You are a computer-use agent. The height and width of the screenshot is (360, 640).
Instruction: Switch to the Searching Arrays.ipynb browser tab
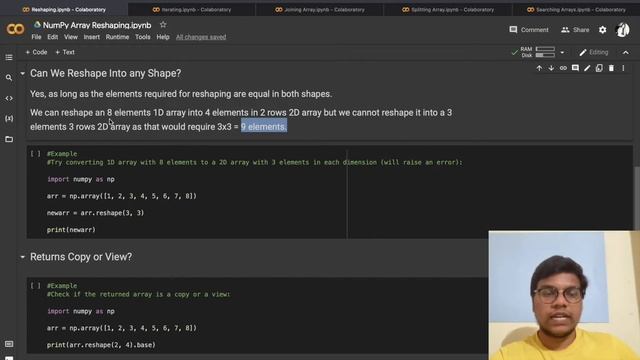tap(576, 9)
